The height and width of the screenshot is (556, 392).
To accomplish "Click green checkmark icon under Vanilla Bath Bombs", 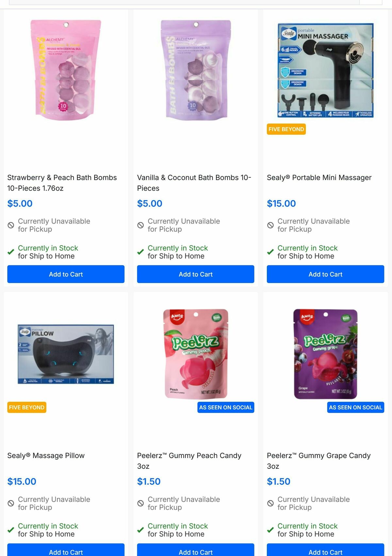I will 140,252.
